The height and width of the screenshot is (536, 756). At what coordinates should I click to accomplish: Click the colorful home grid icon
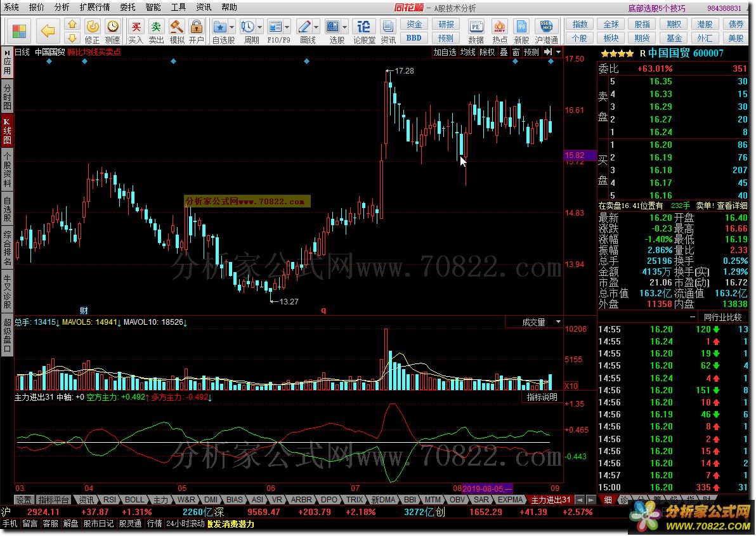click(19, 31)
